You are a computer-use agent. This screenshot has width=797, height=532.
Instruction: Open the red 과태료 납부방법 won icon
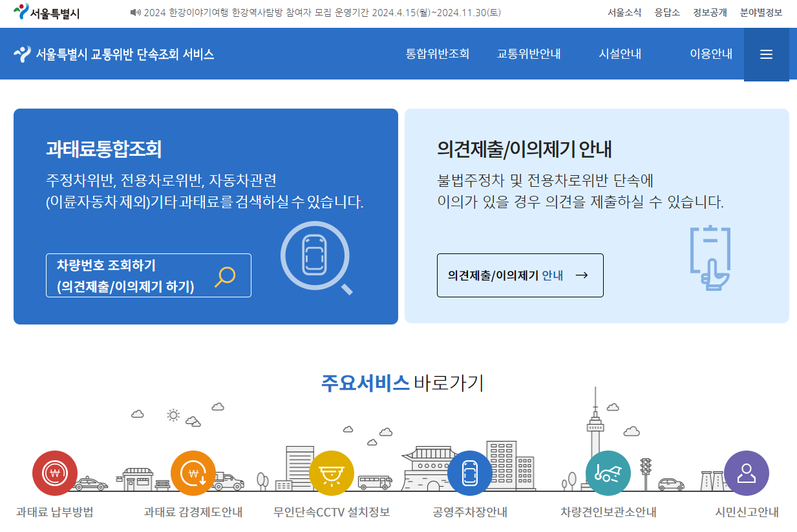click(55, 473)
